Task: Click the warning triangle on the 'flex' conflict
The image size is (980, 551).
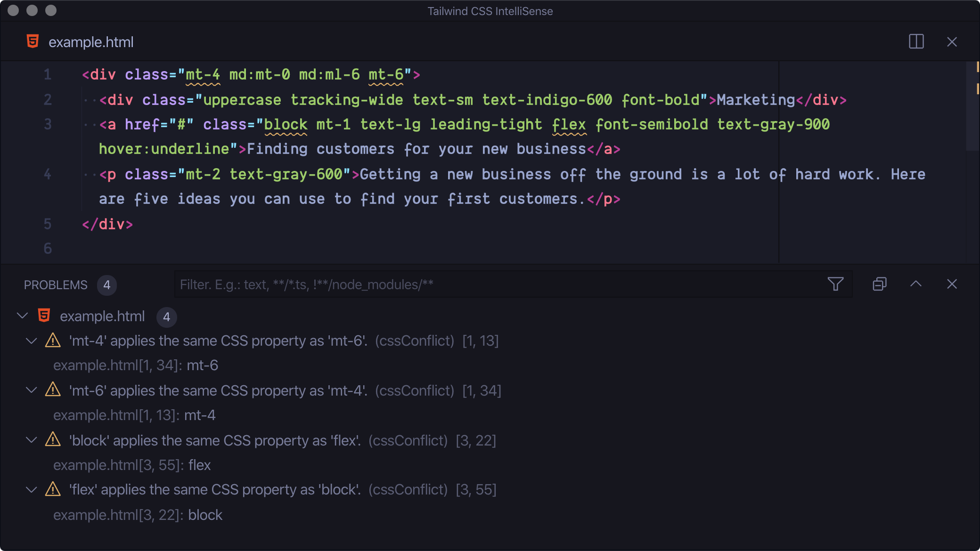Action: [53, 489]
